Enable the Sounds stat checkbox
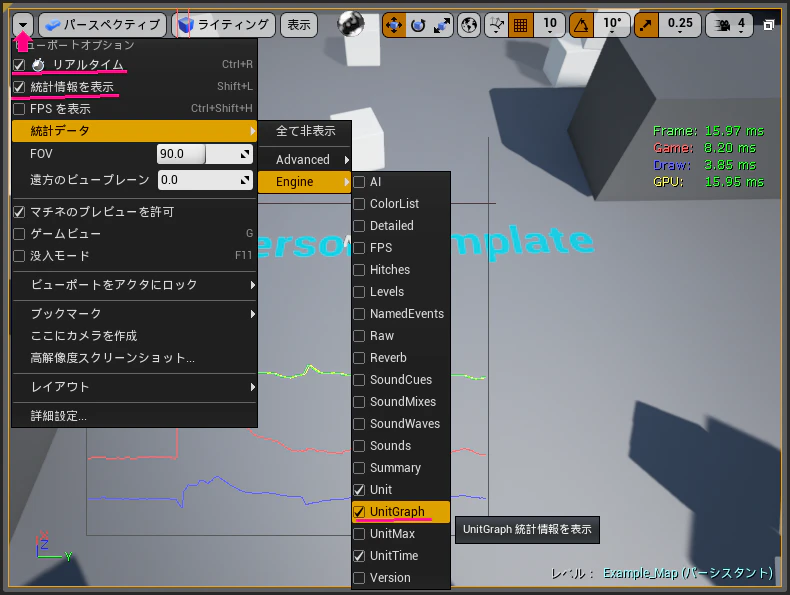Image resolution: width=790 pixels, height=595 pixels. click(359, 446)
